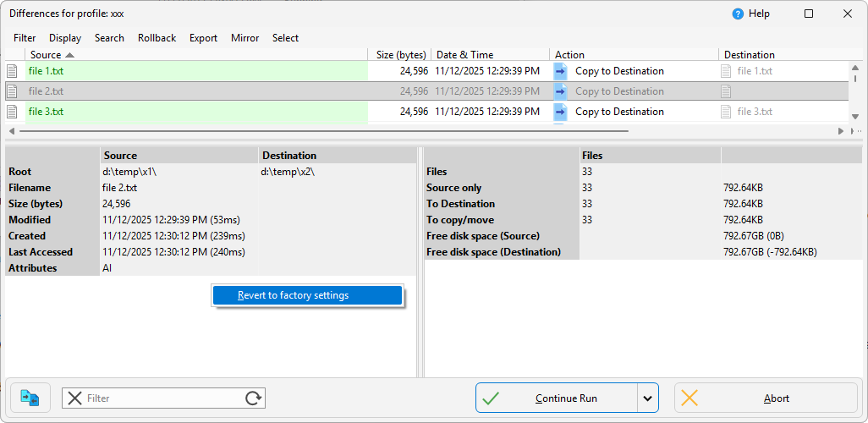Click into the Filter text field
868x423 pixels.
coord(161,398)
